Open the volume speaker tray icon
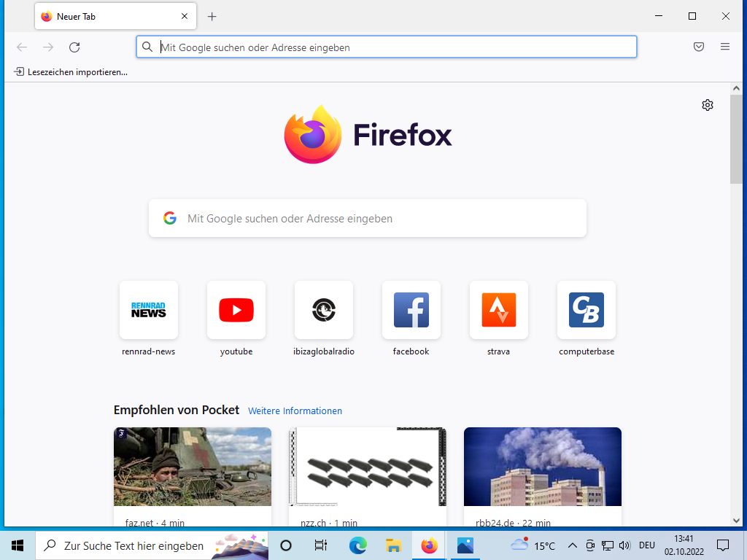This screenshot has height=560, width=747. (x=624, y=545)
